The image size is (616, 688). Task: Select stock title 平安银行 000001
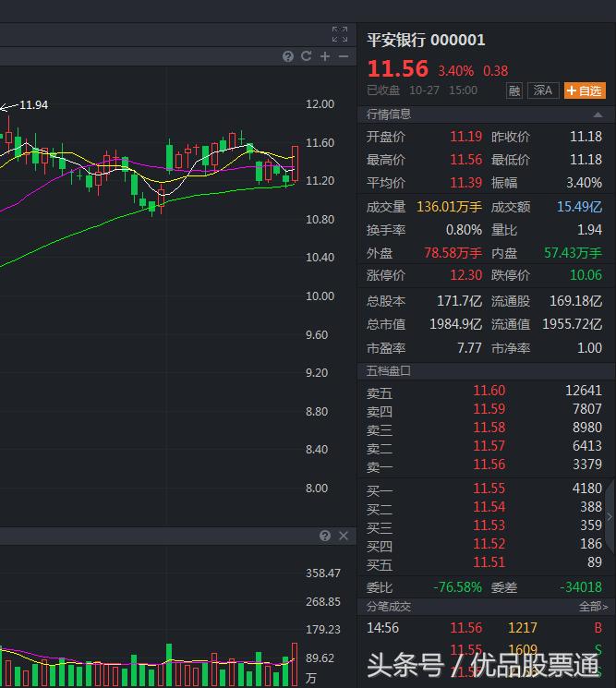point(426,40)
